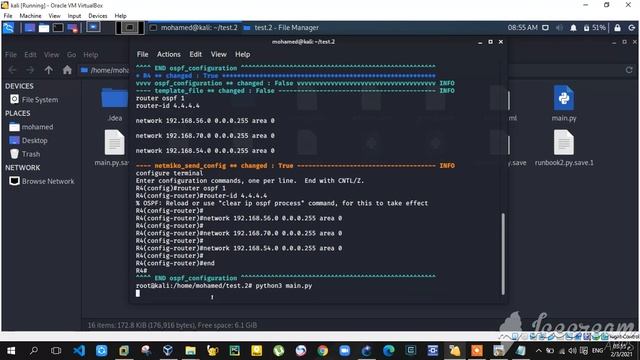The width and height of the screenshot is (640, 360).
Task: Click the display icon in the Kali panel
Action: pos(545,28)
